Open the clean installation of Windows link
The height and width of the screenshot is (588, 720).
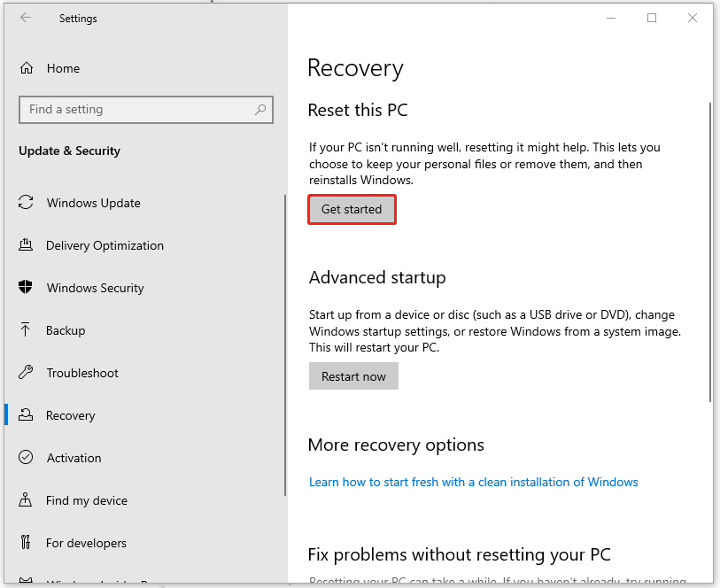[x=473, y=482]
